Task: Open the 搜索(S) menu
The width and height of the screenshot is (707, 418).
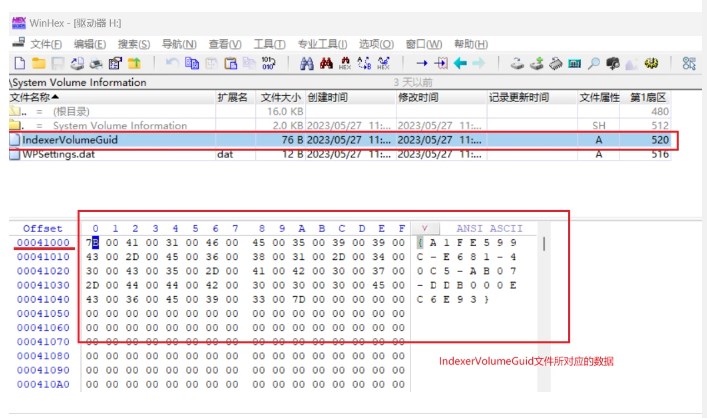Action: (134, 44)
